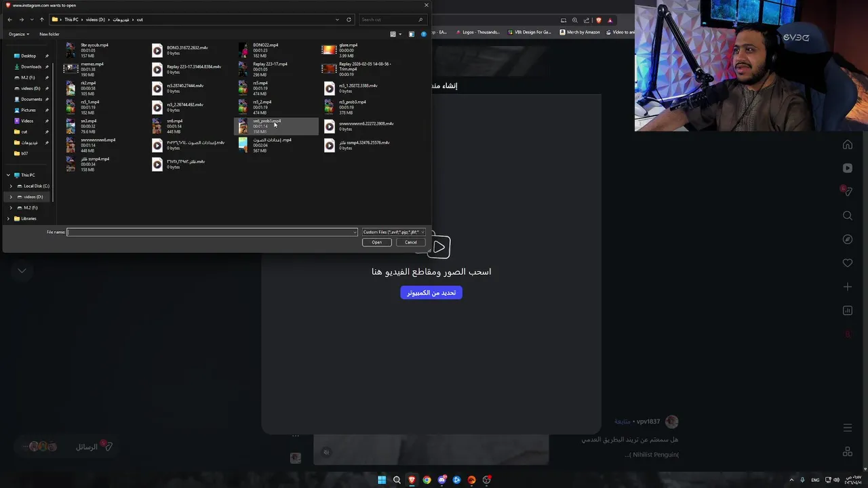The width and height of the screenshot is (868, 488).
Task: Open Videos in the navigation pane
Action: [x=27, y=121]
